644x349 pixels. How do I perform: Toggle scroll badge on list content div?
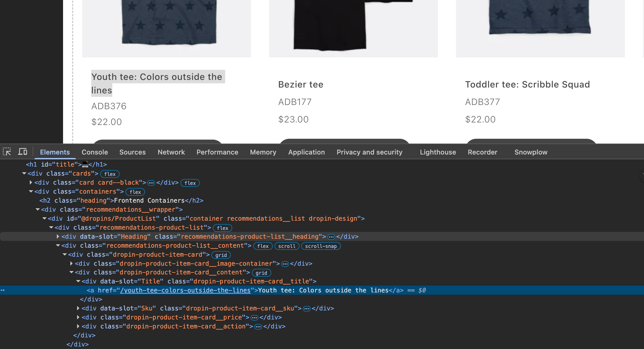pyautogui.click(x=287, y=246)
